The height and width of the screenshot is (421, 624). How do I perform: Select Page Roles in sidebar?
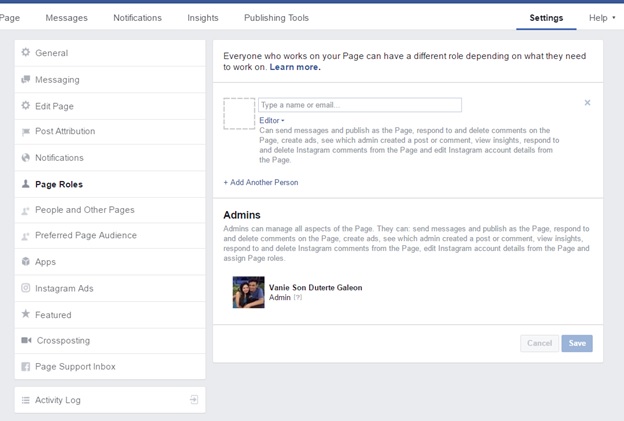pyautogui.click(x=110, y=184)
